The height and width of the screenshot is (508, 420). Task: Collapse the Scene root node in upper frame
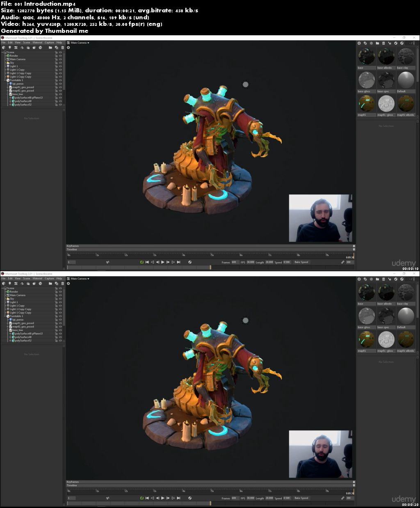[x=2, y=52]
